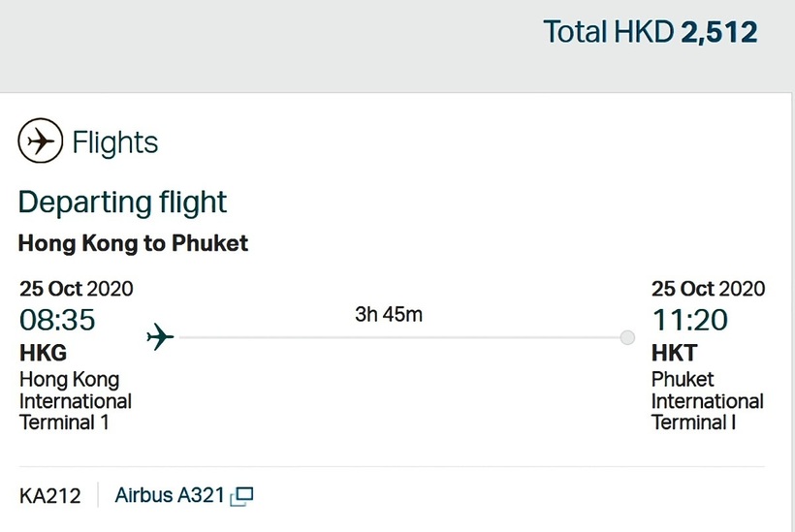This screenshot has width=795, height=532.
Task: Click the departure date above 08:35
Action: coord(77,289)
